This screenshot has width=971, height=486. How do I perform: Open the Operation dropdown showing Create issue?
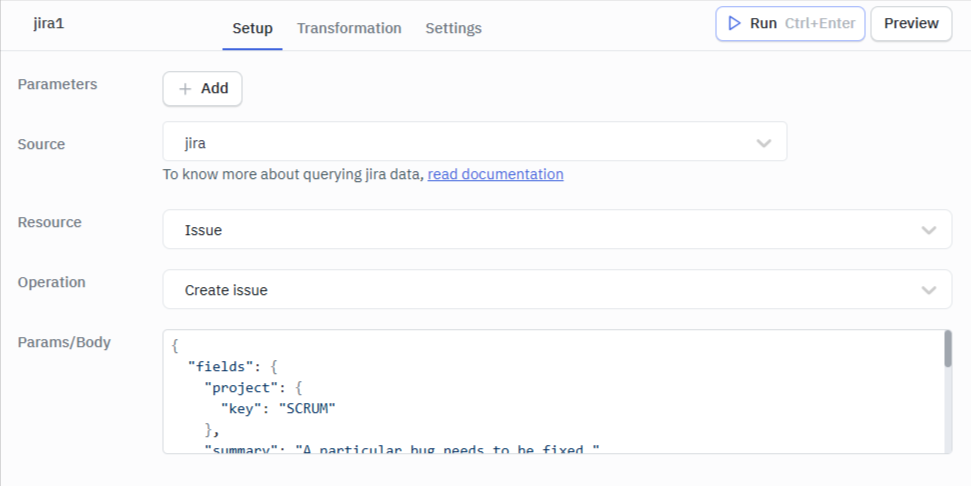[x=557, y=289]
